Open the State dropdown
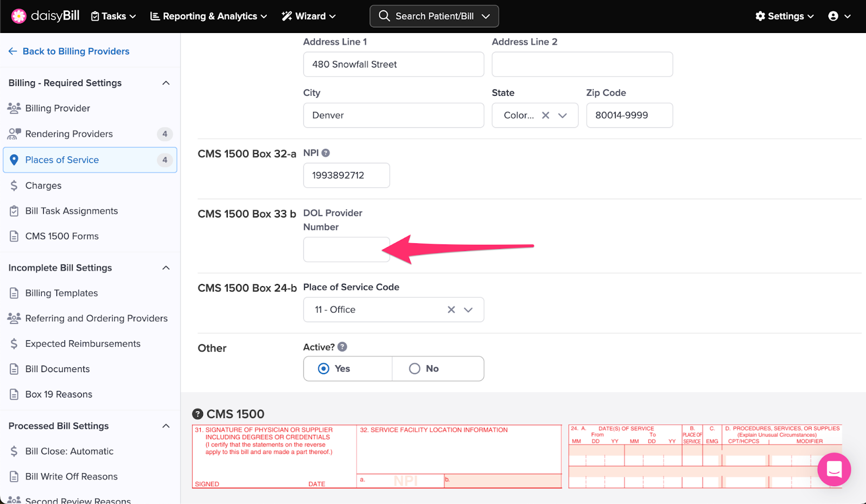The height and width of the screenshot is (504, 866). click(563, 115)
